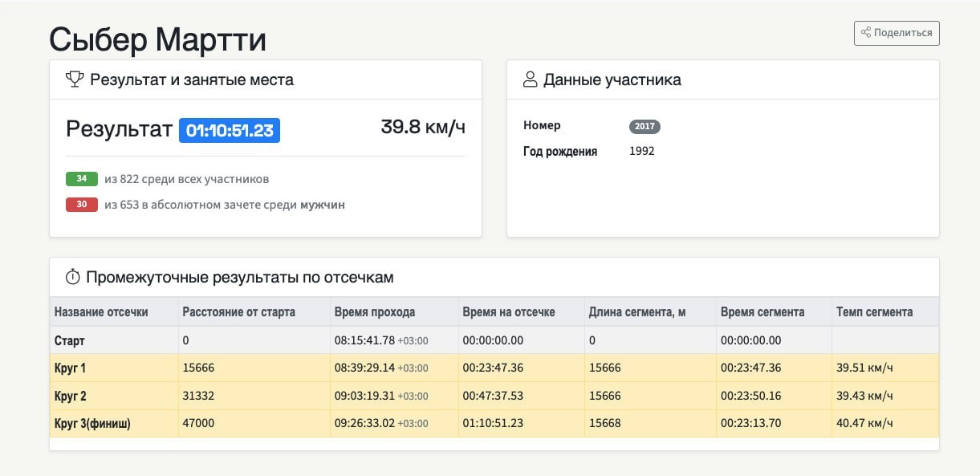Click the green 34 place badge
Screen dimensions: 980x476
[82, 179]
